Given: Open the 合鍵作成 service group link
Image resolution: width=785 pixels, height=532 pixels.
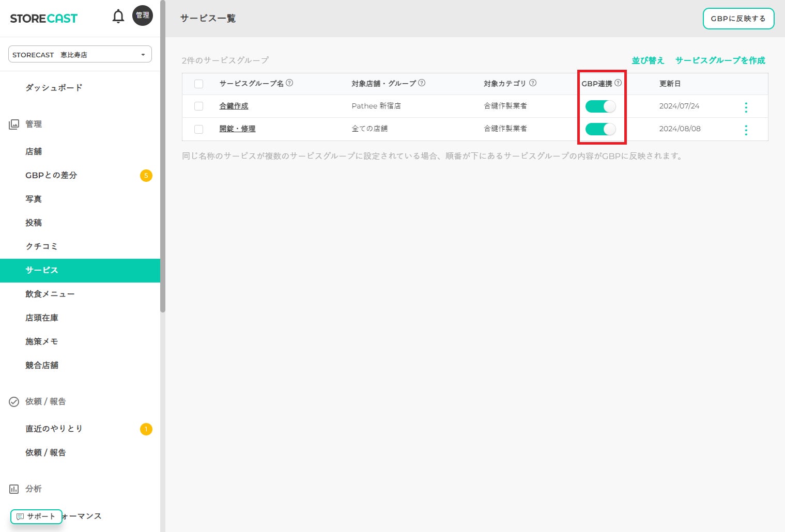Looking at the screenshot, I should (x=234, y=106).
